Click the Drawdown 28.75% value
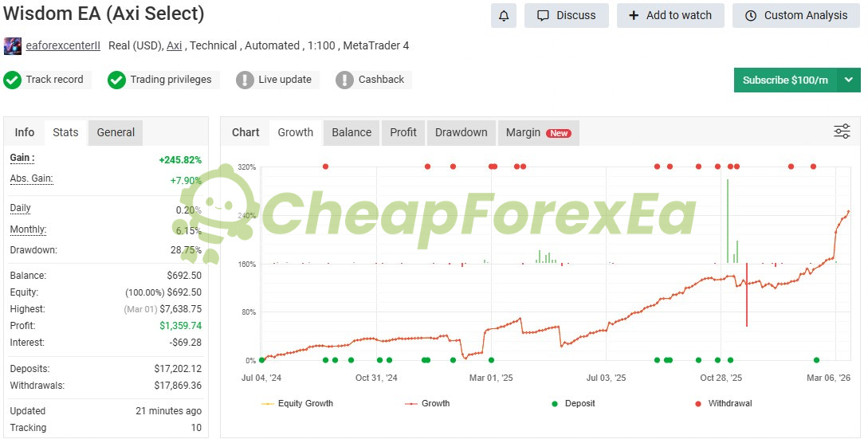Viewport: 868px width, 439px height. 186,250
